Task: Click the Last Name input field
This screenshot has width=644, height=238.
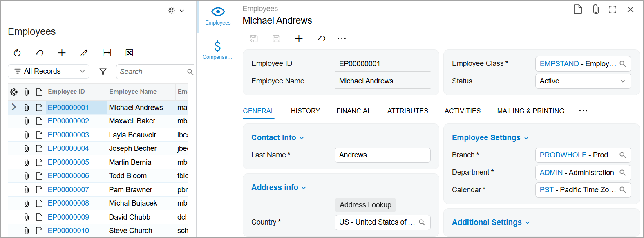Action: (382, 155)
